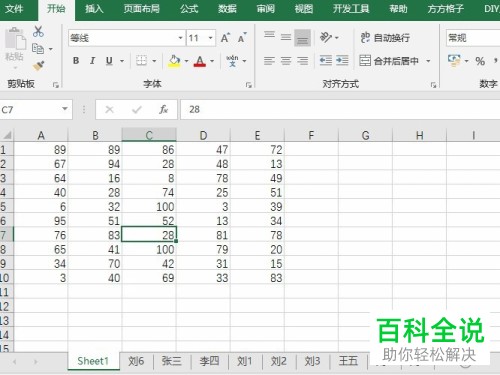Open Name Box dropdown arrow

65,109
